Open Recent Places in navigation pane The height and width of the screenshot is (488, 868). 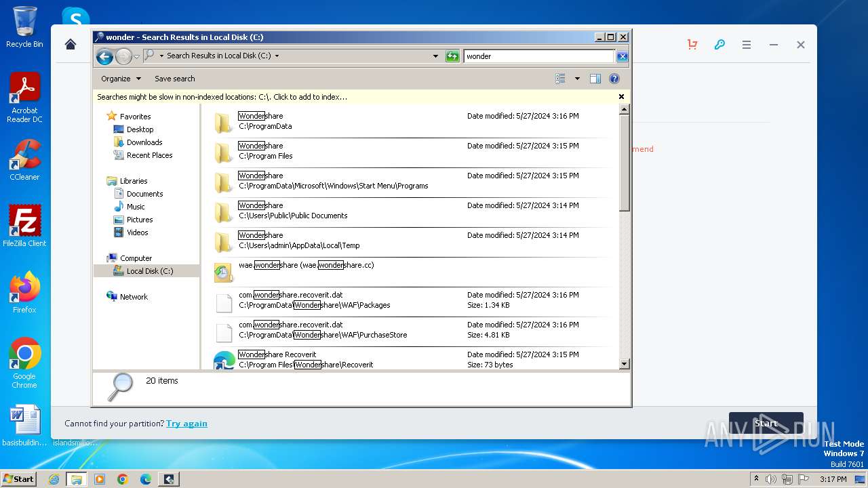[x=149, y=155]
